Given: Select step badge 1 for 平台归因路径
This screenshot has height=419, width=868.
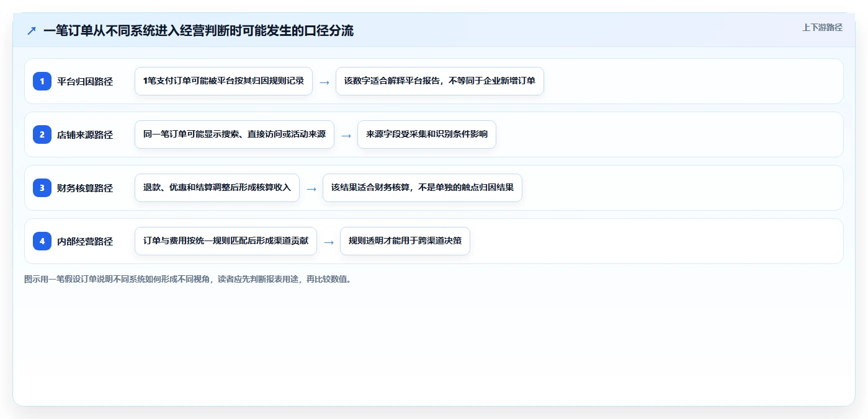Looking at the screenshot, I should [x=42, y=81].
